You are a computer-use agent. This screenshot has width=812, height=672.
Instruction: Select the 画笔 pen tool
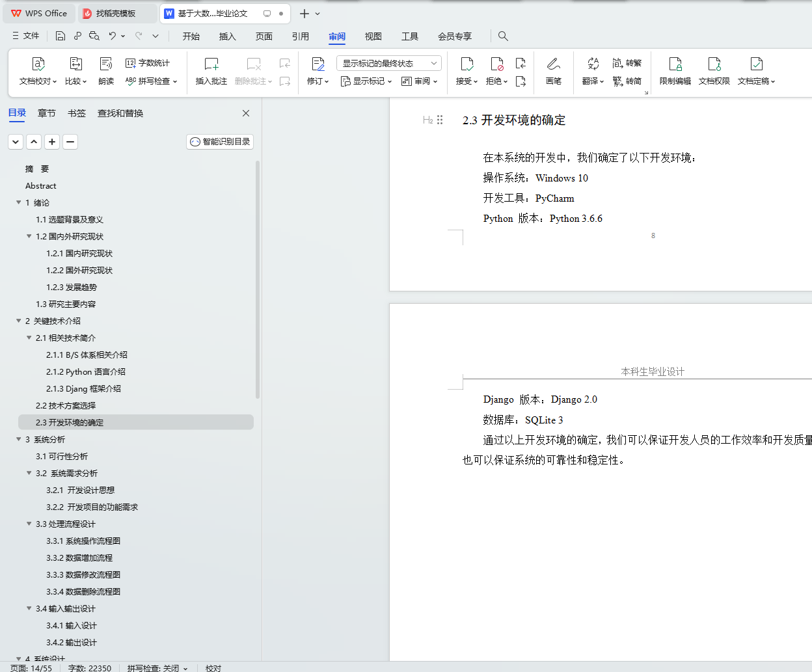[x=554, y=71]
